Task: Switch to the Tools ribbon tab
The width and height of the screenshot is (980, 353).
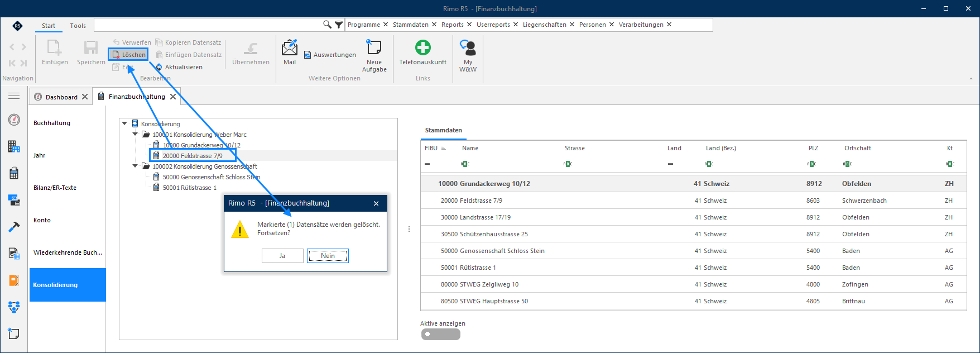Action: [78, 26]
